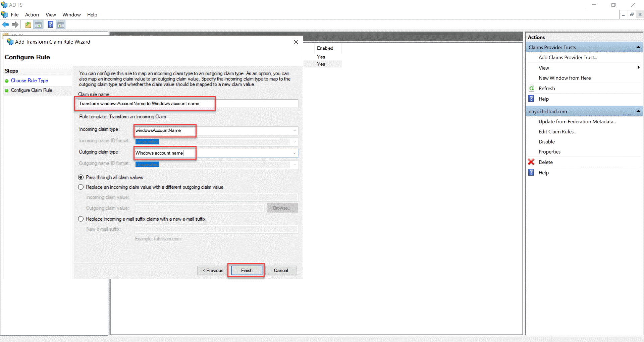Close the Add Transform Claim Rule Wizard
This screenshot has height=342, width=644.
click(296, 42)
